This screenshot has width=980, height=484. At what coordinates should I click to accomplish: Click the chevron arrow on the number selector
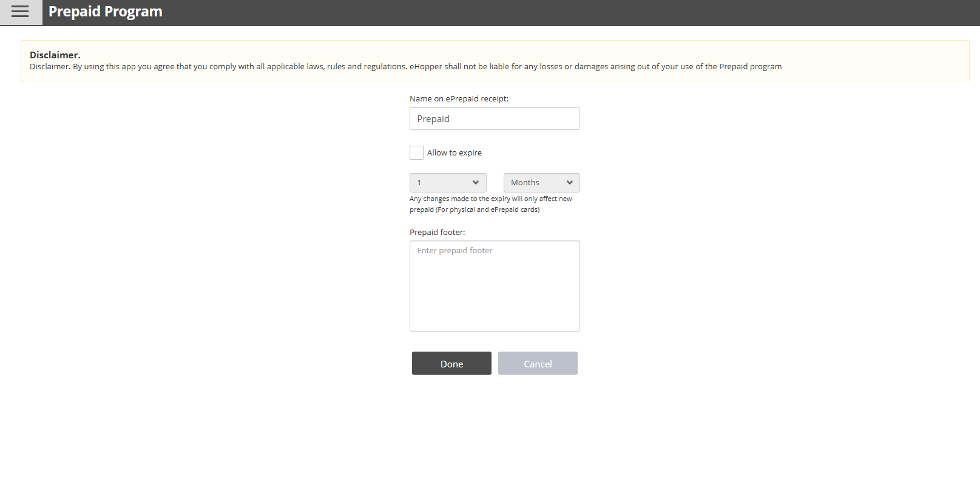click(476, 183)
